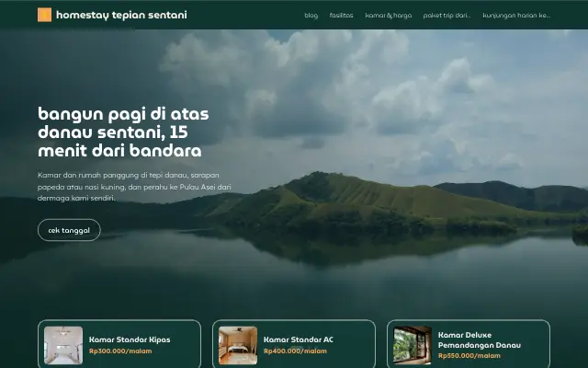Click the Rp400.000/malam price
This screenshot has height=368, width=588.
pyautogui.click(x=295, y=351)
